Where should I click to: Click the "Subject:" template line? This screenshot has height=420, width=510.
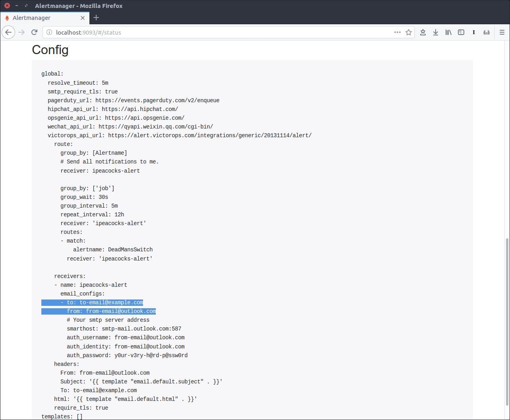click(142, 381)
